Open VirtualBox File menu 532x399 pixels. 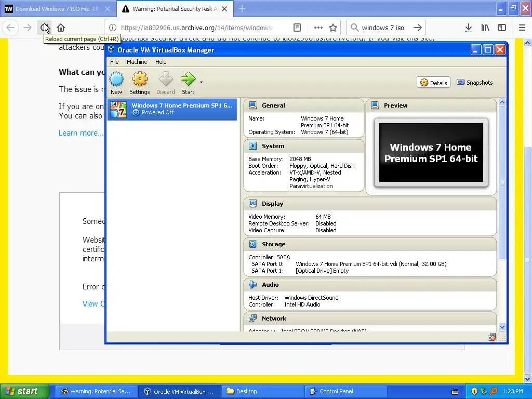pos(114,62)
